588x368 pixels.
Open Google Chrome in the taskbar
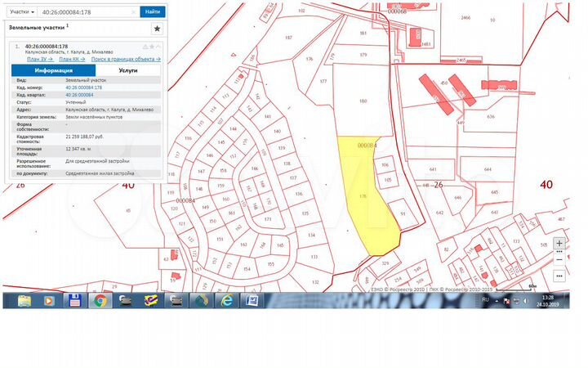click(x=100, y=301)
